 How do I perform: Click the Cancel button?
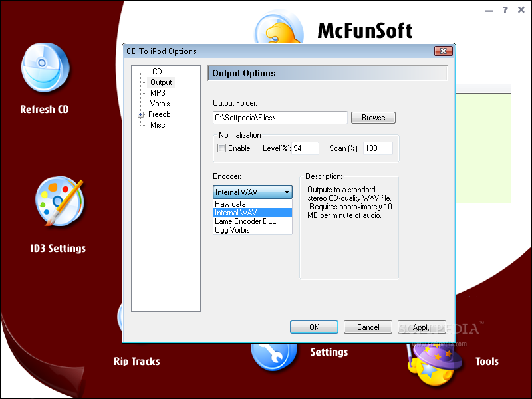click(x=368, y=327)
